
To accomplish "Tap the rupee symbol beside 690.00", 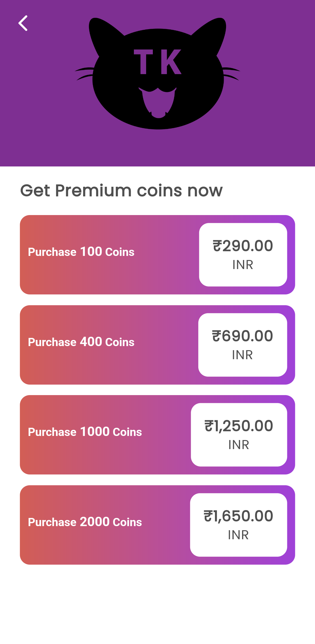I will click(x=216, y=336).
